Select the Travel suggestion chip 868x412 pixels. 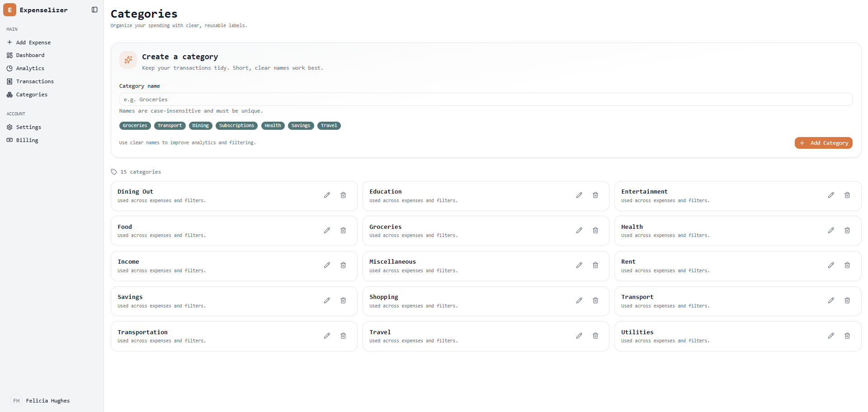[x=329, y=126]
